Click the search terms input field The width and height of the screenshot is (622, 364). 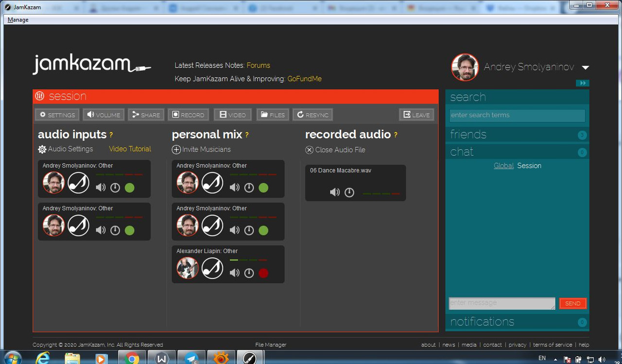(517, 115)
